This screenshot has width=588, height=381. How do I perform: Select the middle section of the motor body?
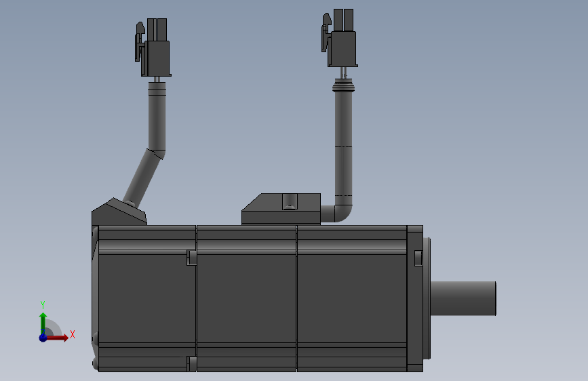[246, 298]
